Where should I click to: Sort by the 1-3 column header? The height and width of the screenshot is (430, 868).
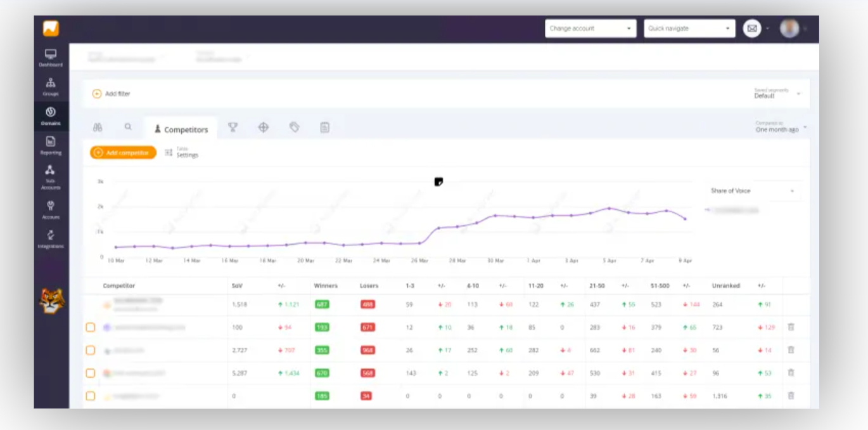click(x=410, y=286)
